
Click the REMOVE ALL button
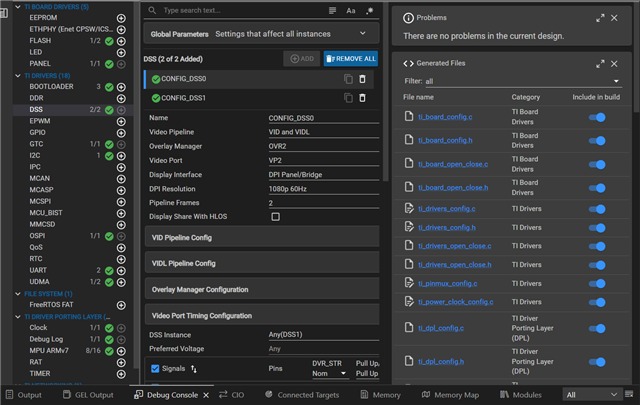[350, 59]
